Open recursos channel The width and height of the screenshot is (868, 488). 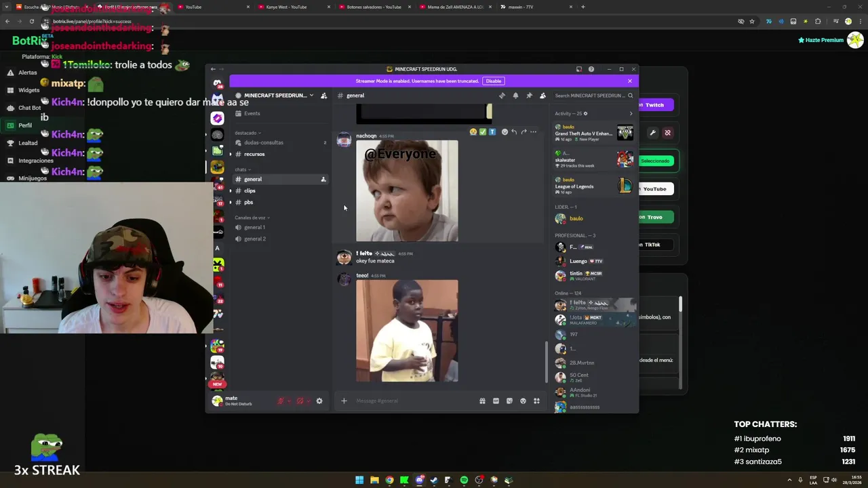point(280,154)
